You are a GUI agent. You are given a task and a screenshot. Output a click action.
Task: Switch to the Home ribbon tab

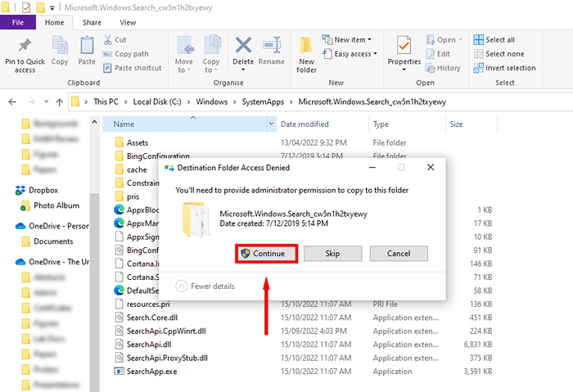tap(55, 23)
